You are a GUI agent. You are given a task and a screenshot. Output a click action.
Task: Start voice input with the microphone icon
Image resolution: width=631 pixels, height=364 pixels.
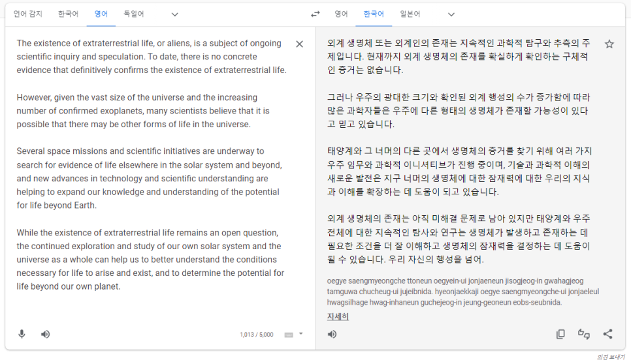(x=22, y=334)
